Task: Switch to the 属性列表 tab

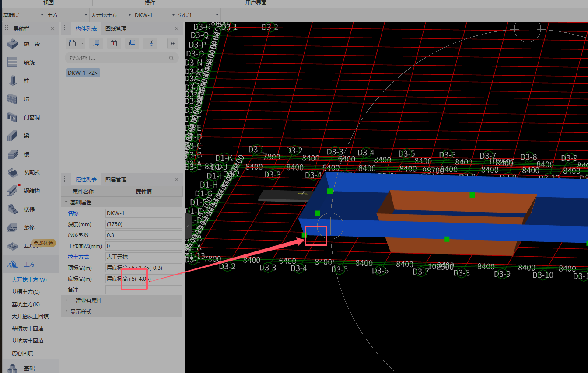Action: point(86,179)
